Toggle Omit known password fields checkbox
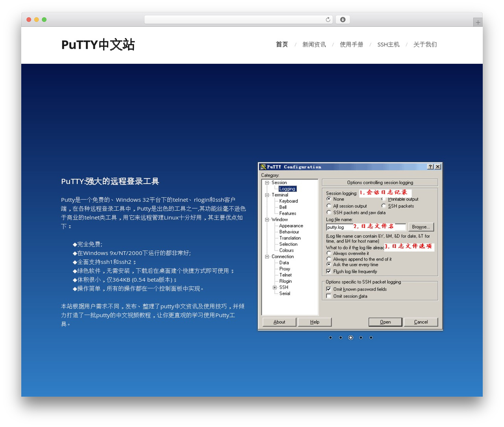The image size is (504, 427). coord(329,289)
